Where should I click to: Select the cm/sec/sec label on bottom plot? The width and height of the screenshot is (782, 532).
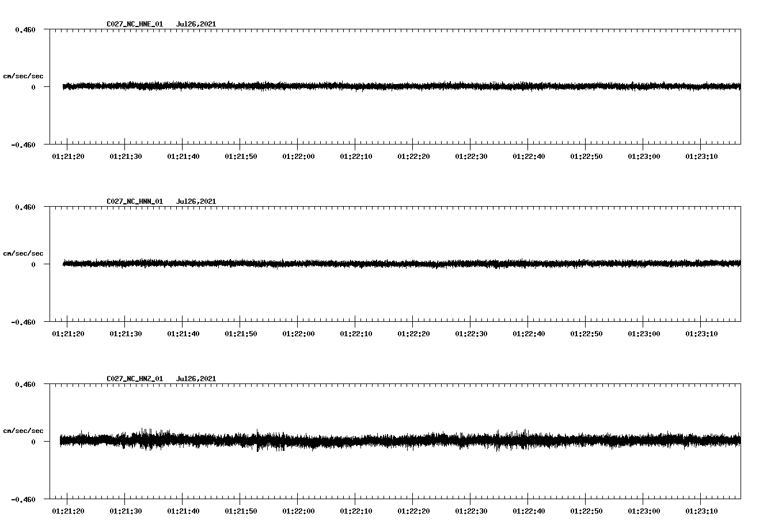pyautogui.click(x=24, y=430)
